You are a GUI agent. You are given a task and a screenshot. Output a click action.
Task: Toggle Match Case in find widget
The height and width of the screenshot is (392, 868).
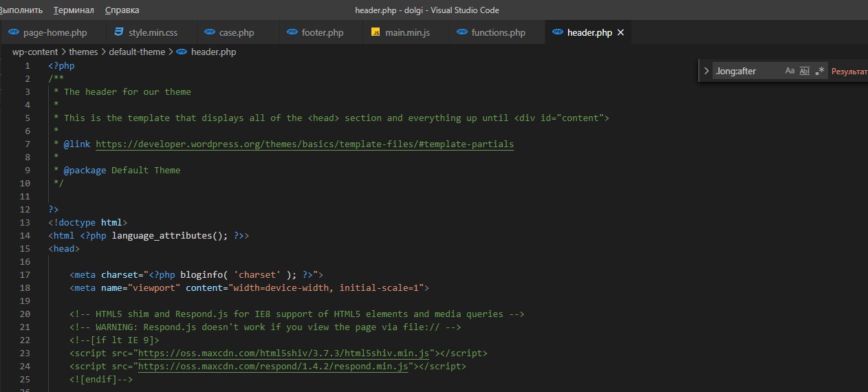coord(790,71)
